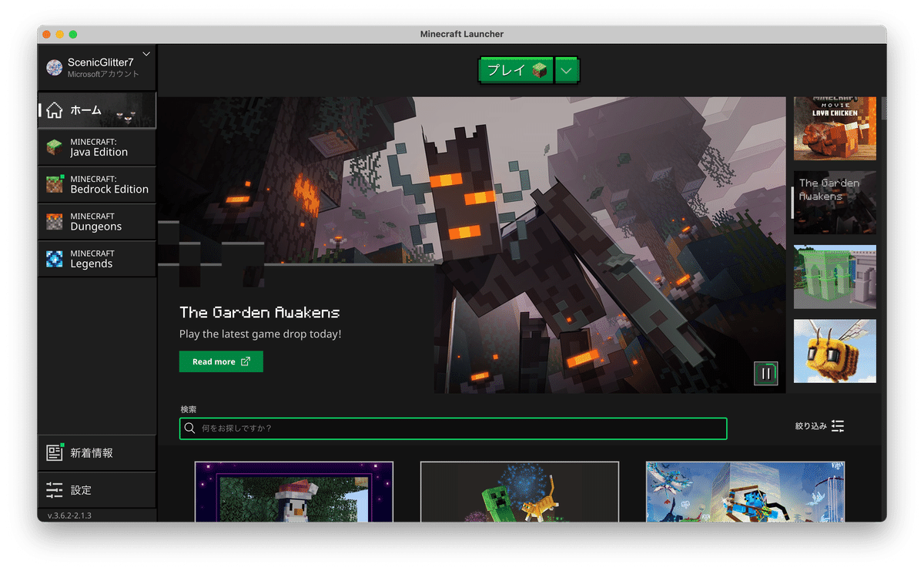This screenshot has height=571, width=924.
Task: Open the snowman news card
Action: [294, 492]
